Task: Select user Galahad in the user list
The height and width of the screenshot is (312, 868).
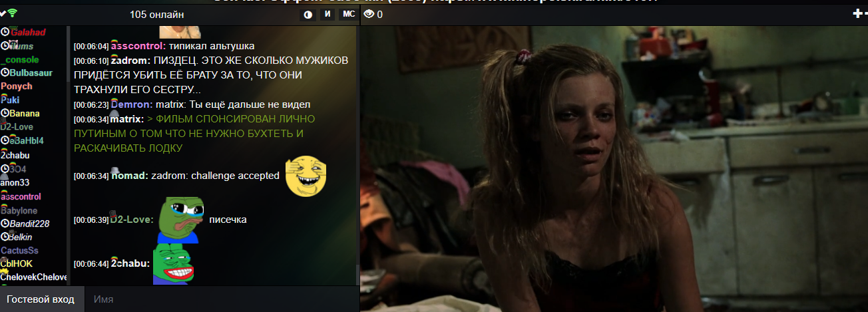Action: pos(28,32)
